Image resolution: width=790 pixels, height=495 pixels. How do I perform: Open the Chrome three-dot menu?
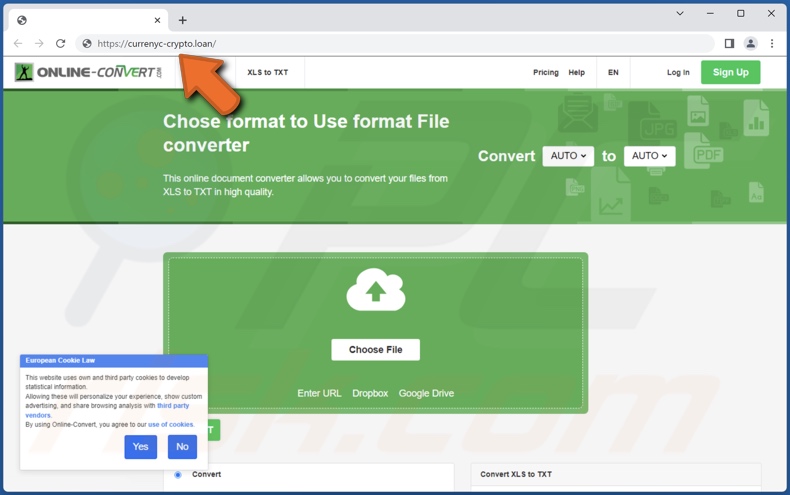click(x=772, y=44)
